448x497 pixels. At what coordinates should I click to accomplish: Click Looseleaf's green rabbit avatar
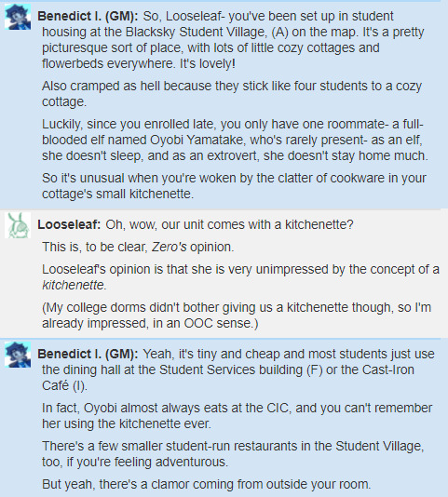18,225
